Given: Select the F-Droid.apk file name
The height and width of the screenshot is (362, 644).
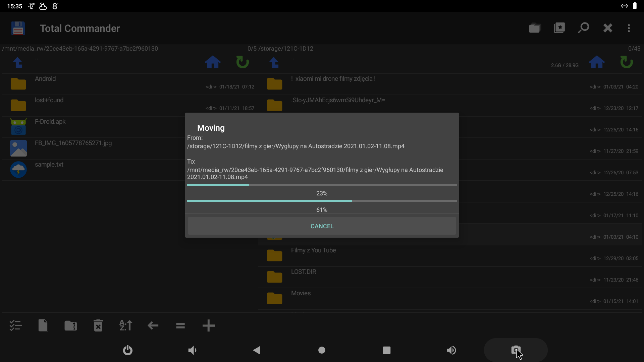Looking at the screenshot, I should (50, 122).
